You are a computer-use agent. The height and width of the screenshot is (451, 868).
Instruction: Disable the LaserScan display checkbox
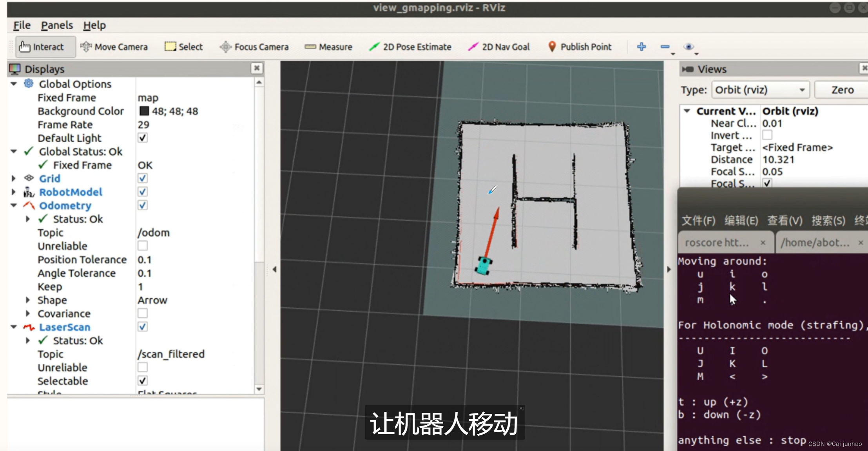coord(143,327)
